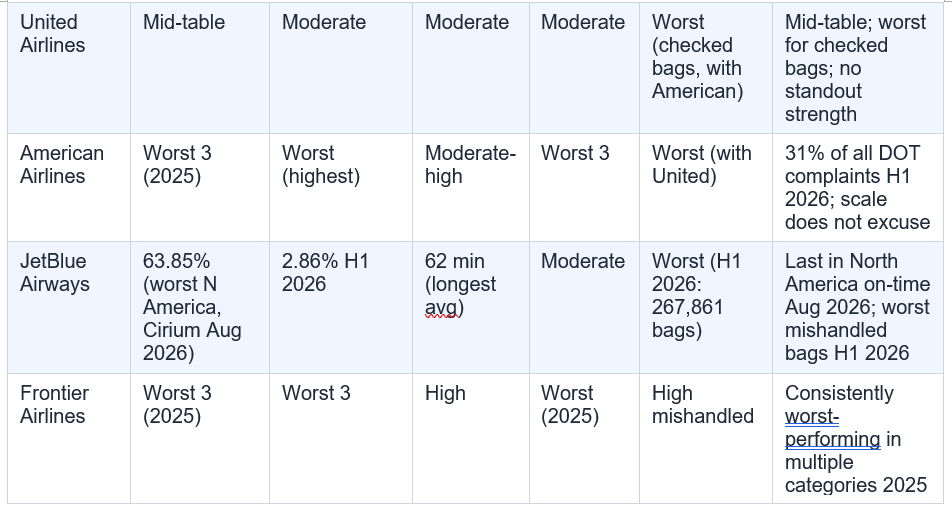Place cursor in '63.85% (worst N America' cell

(200, 307)
